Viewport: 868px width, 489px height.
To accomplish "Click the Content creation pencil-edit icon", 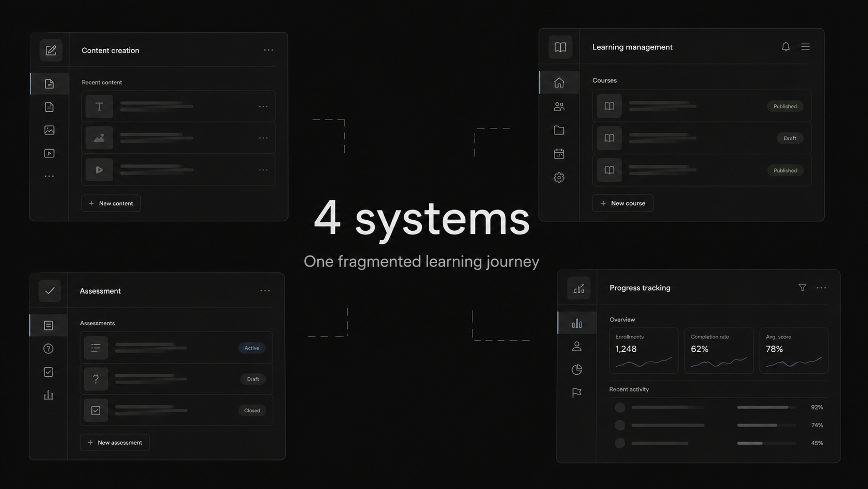I will tap(51, 50).
